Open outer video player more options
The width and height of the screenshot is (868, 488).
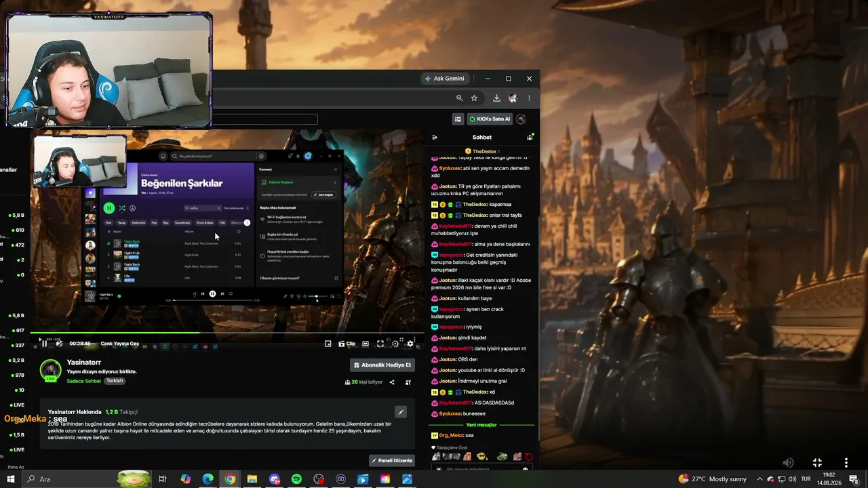click(x=846, y=462)
